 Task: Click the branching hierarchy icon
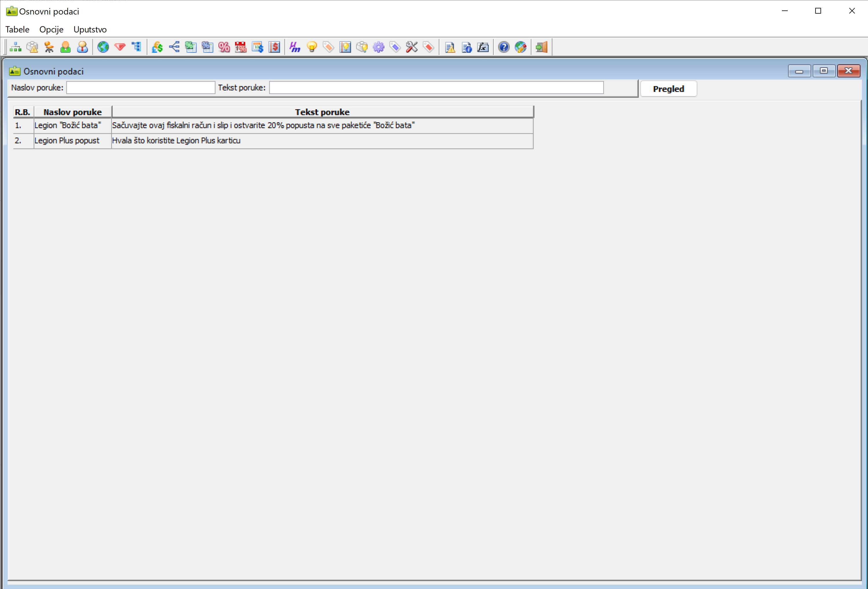[x=174, y=47]
